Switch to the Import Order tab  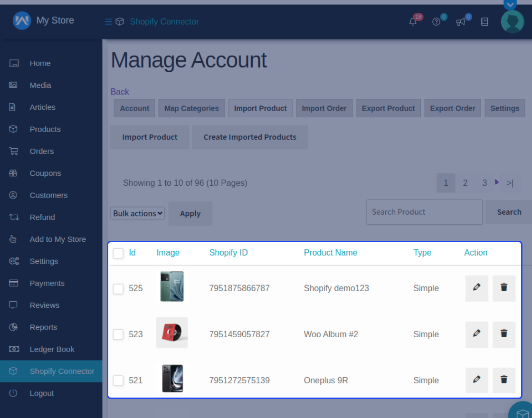324,108
